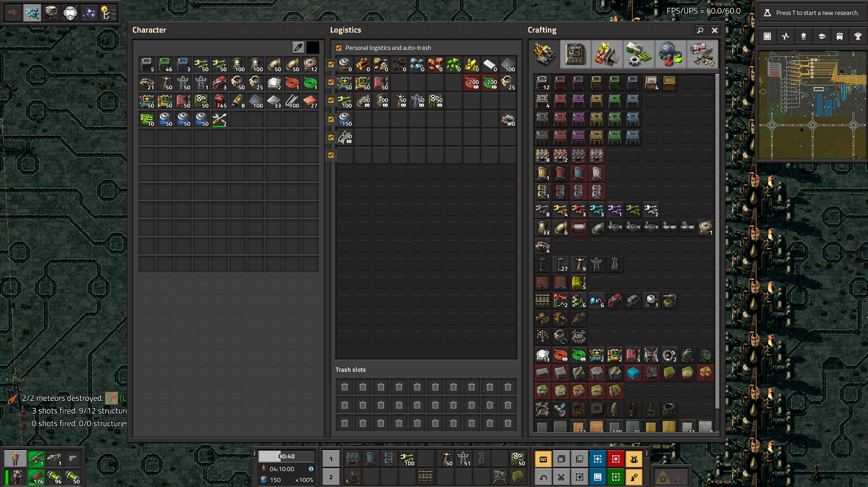Pick the iron plate stack of 33

point(274,101)
